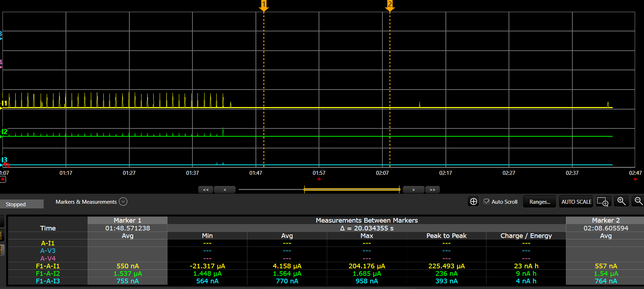Click the Marker 2 time 02:08.605594
The image size is (644, 289).
pyautogui.click(x=606, y=228)
